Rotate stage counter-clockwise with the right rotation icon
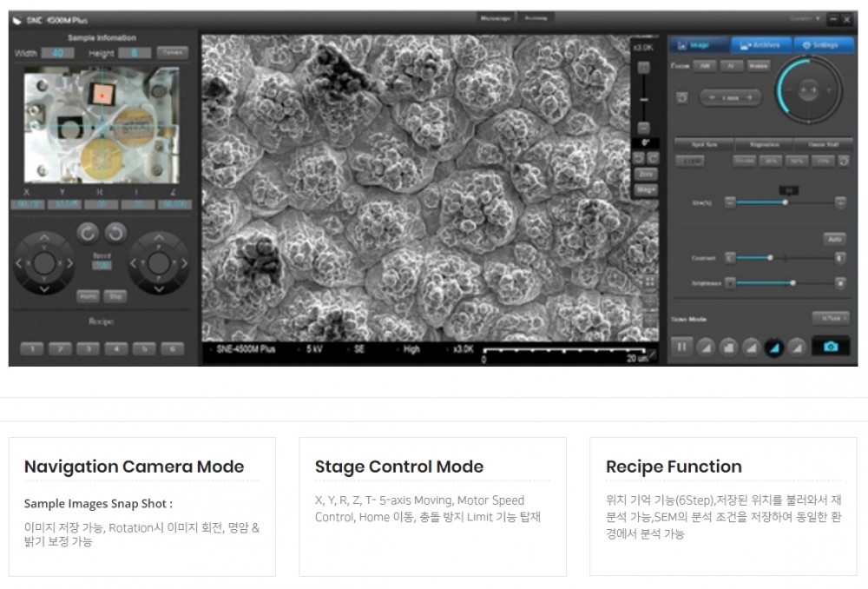868x589 pixels. (x=115, y=232)
